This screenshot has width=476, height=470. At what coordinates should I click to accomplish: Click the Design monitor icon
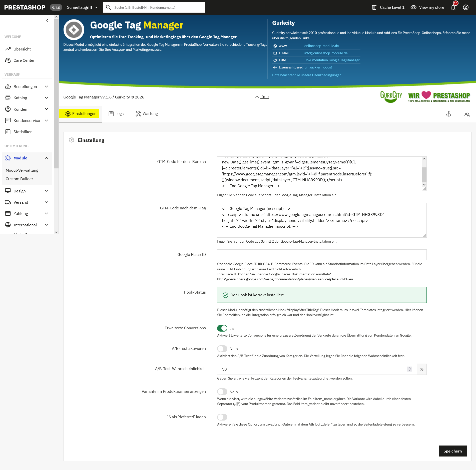pos(8,191)
